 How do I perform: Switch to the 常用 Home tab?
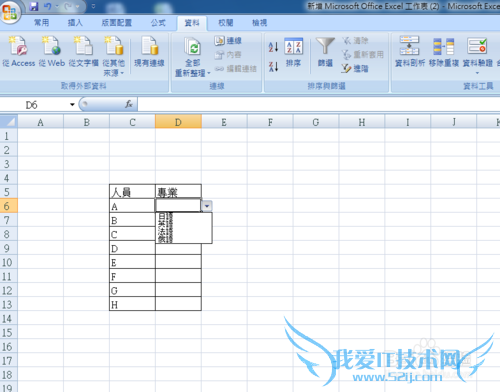(41, 23)
